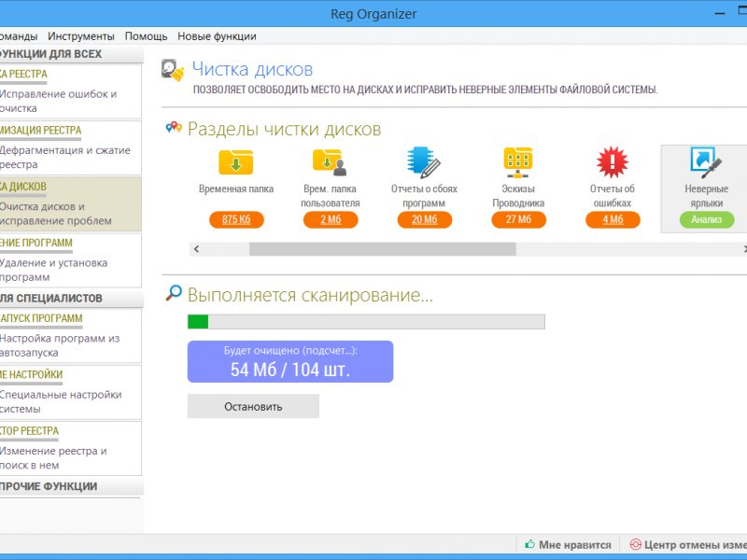Open the Команды menu

19,36
